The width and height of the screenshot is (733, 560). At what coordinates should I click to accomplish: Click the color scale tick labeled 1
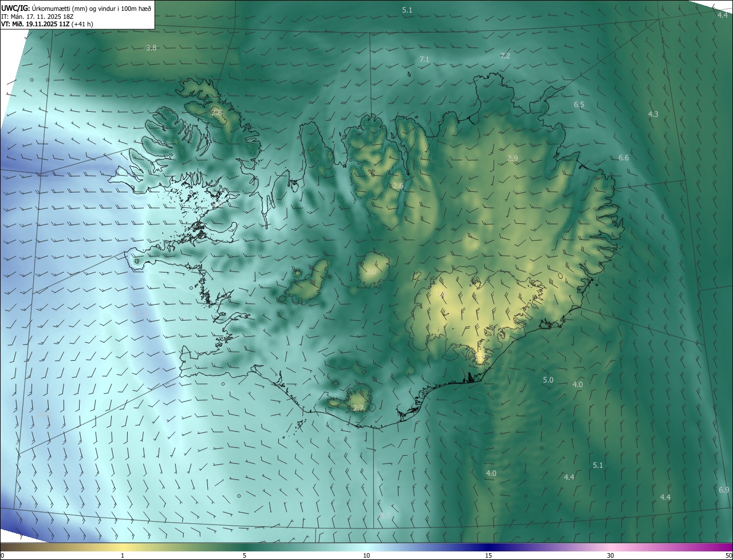123,555
